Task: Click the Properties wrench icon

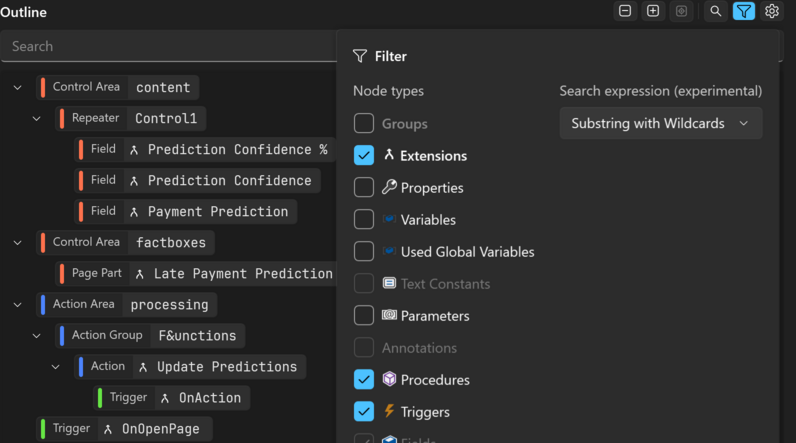Action: pos(389,187)
